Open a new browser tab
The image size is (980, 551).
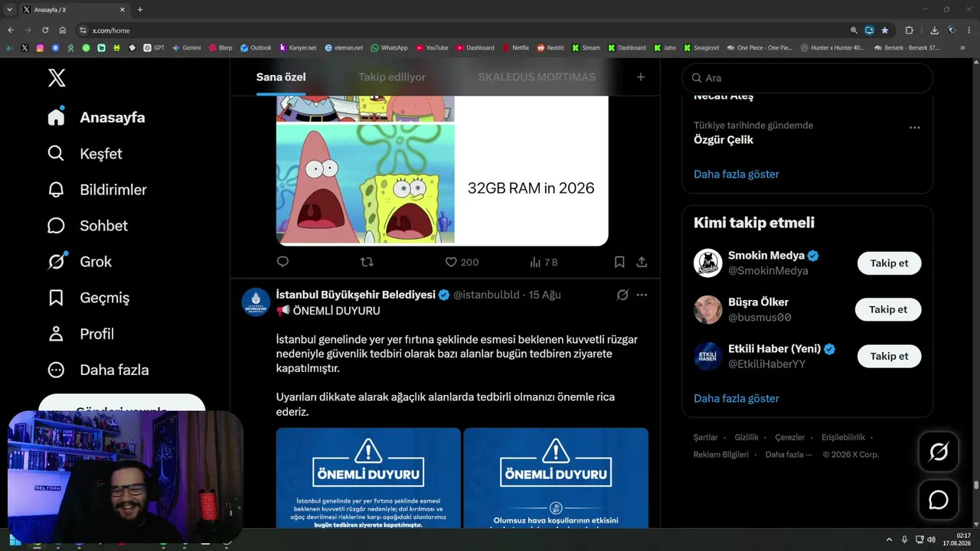(139, 10)
